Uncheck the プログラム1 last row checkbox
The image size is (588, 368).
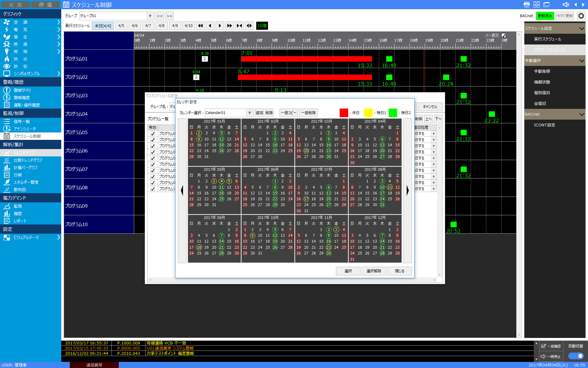pos(153,189)
